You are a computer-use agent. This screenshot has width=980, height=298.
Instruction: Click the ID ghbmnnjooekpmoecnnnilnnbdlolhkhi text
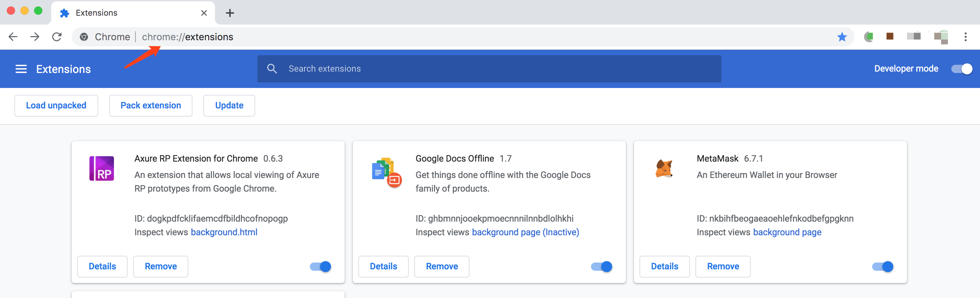(494, 219)
